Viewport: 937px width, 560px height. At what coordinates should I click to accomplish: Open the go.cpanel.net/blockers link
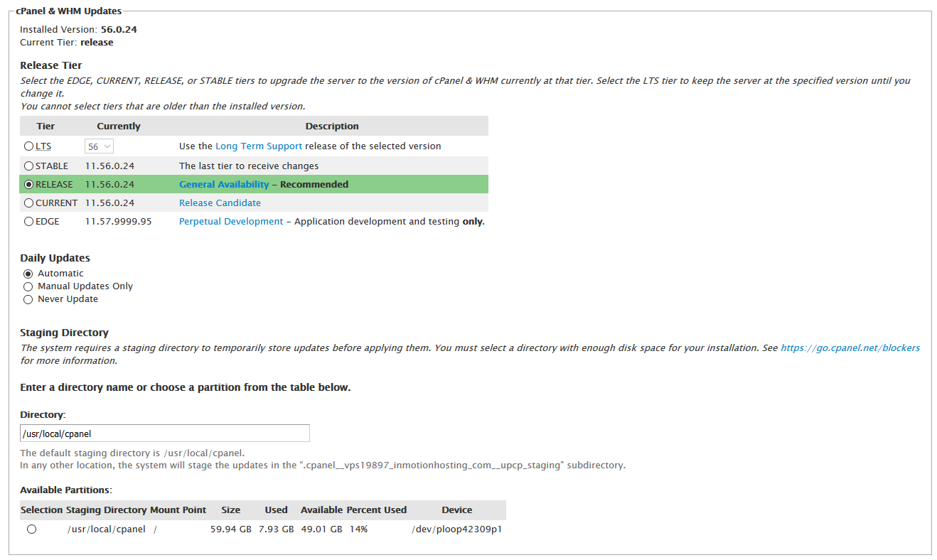point(850,348)
